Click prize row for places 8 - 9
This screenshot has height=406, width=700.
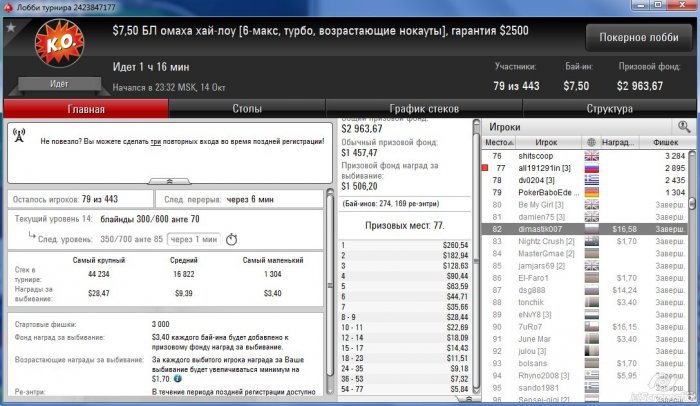click(404, 317)
